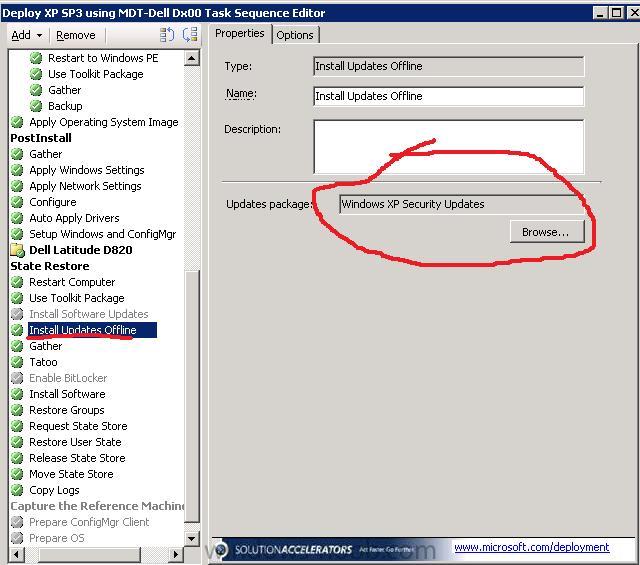Click the disabled icon beside Prepare OS

point(17,538)
